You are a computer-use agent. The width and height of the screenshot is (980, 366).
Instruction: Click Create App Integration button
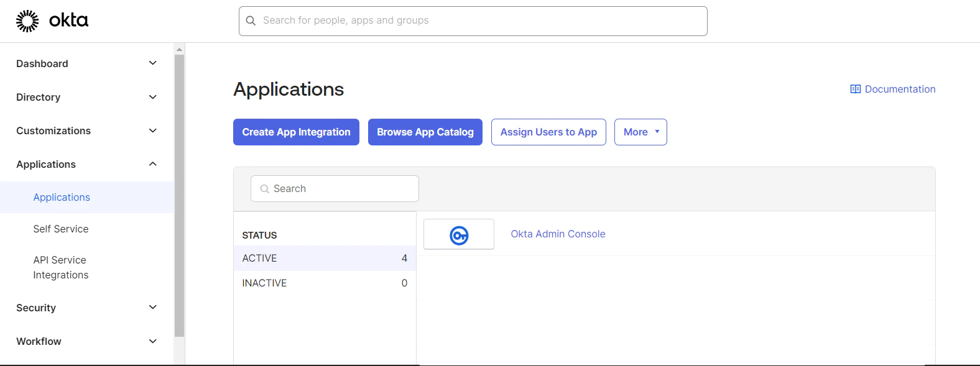[x=296, y=132]
